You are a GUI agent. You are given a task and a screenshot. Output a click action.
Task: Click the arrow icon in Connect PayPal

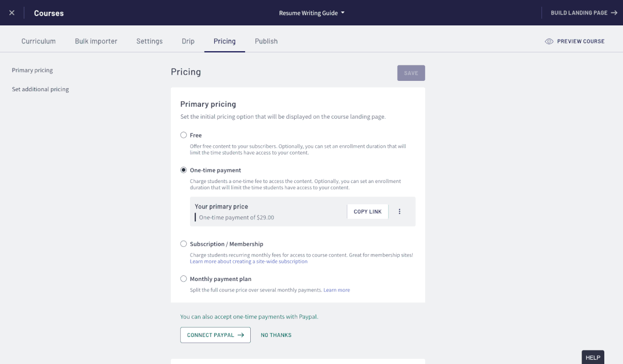pyautogui.click(x=241, y=335)
